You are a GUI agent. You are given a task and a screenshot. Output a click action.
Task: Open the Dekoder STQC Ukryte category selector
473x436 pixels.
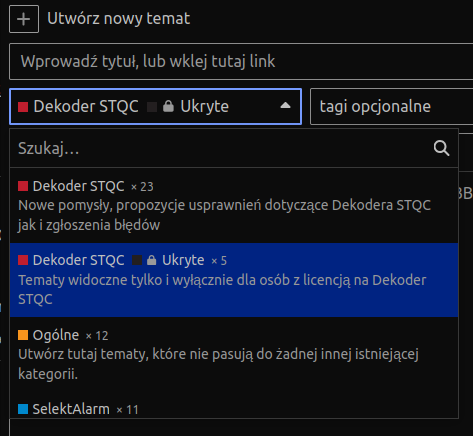pos(155,106)
